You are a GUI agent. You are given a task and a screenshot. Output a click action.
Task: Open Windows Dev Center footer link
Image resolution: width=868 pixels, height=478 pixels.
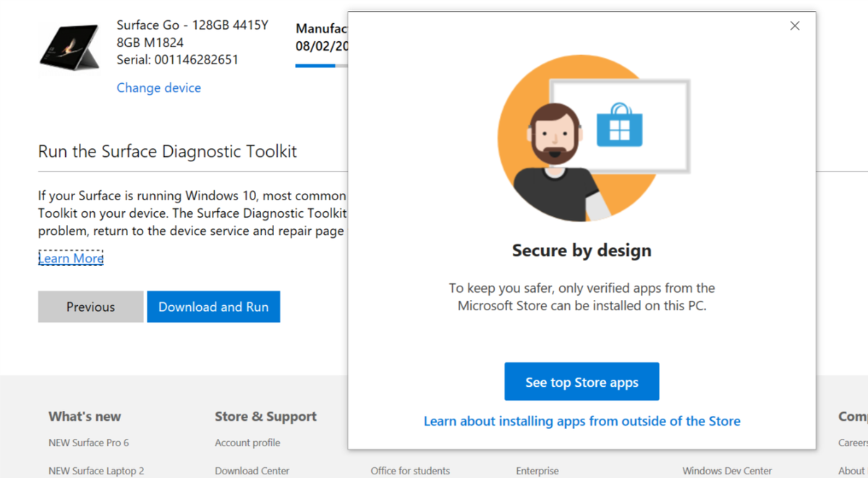pos(727,471)
